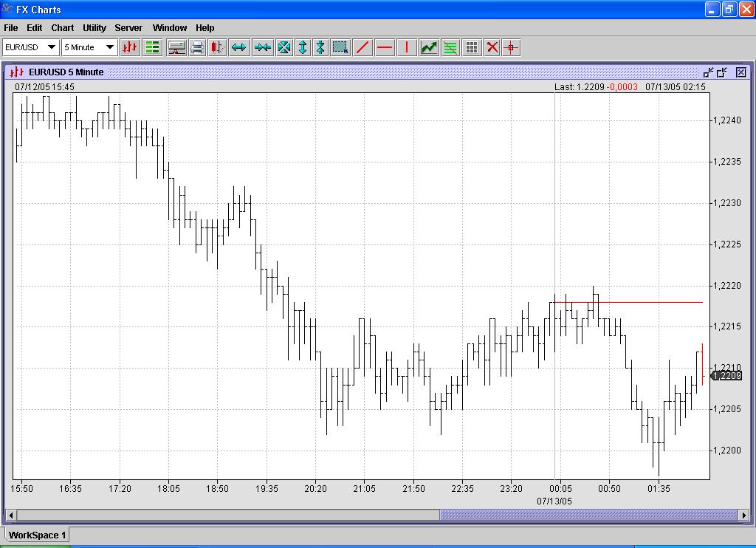Click the EUR/USD 5 Minute chart title
This screenshot has width=756, height=548.
coord(66,72)
